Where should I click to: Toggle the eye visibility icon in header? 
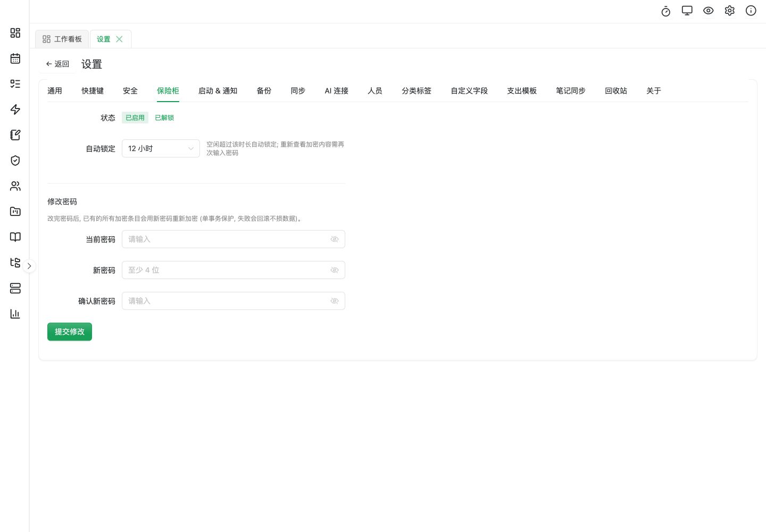coord(709,11)
